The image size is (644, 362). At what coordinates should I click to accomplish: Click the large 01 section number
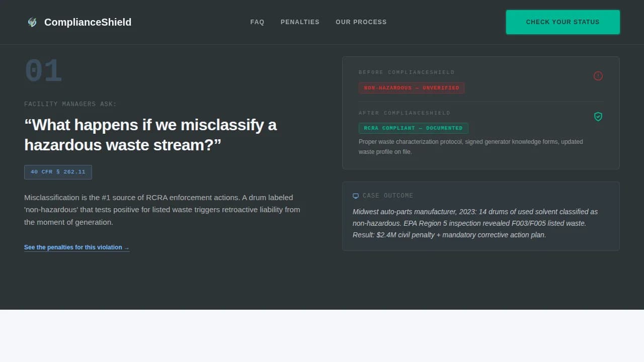[x=43, y=71]
